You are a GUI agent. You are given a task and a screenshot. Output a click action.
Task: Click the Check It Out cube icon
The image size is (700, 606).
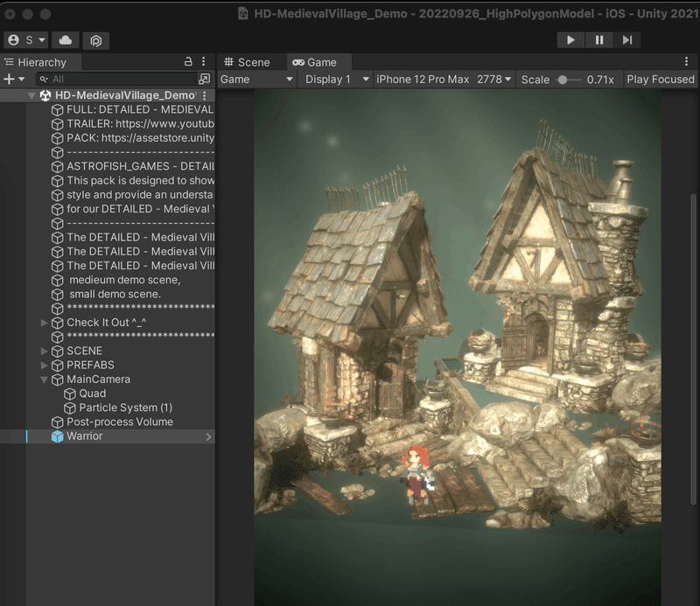click(57, 323)
